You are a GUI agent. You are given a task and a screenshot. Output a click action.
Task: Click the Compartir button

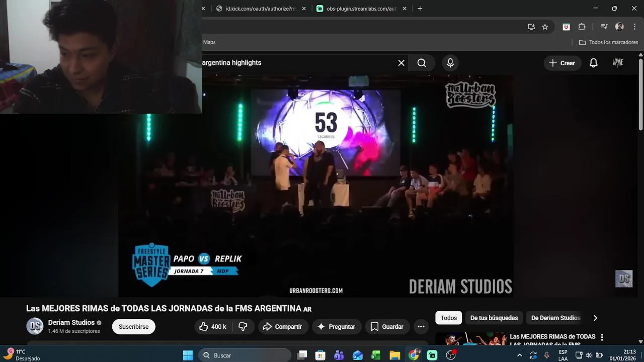tap(282, 327)
